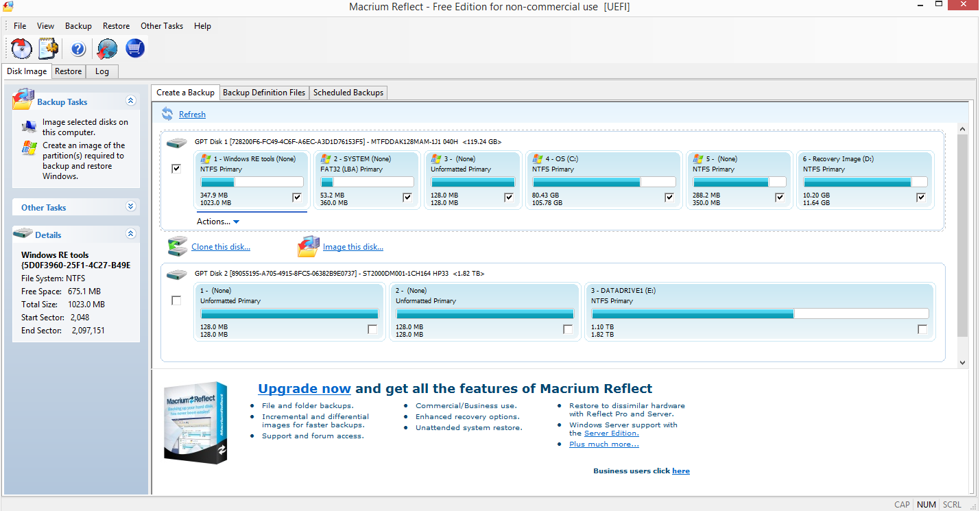Check the GPT Disk 2 whole-disk checkbox

pyautogui.click(x=176, y=300)
